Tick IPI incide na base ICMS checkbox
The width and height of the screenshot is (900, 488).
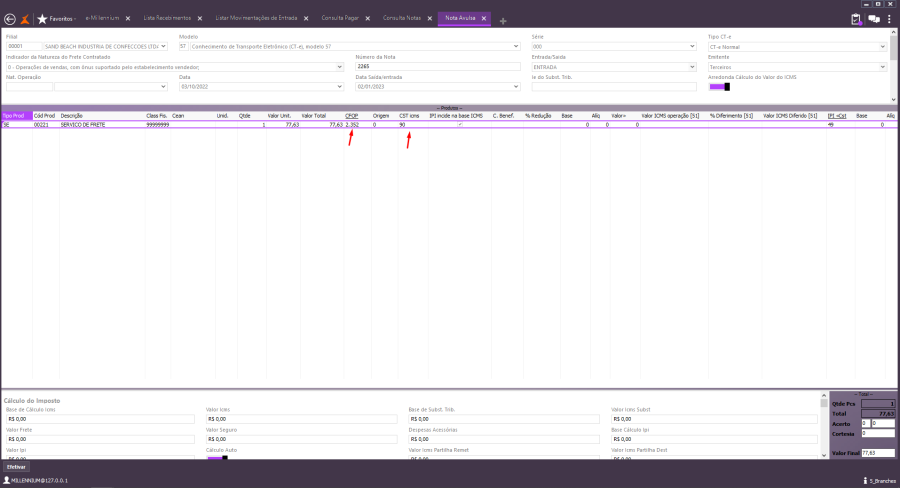(460, 125)
